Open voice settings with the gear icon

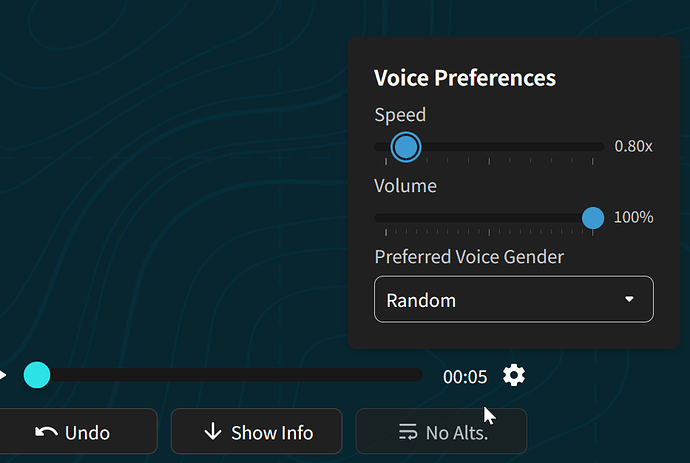coord(514,375)
